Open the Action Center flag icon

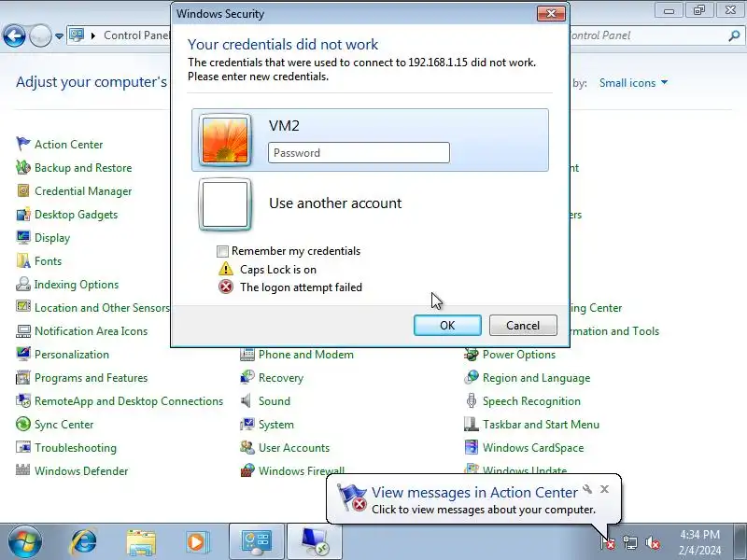[x=22, y=144]
